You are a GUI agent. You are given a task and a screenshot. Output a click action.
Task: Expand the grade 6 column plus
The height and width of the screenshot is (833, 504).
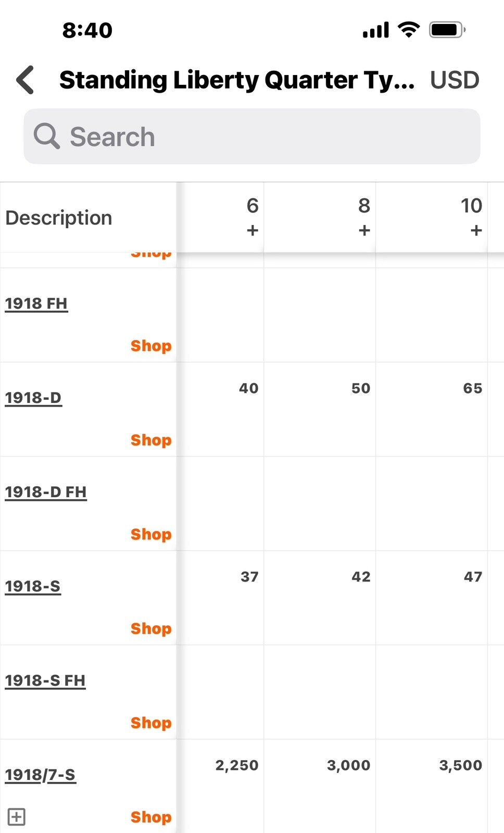[253, 230]
